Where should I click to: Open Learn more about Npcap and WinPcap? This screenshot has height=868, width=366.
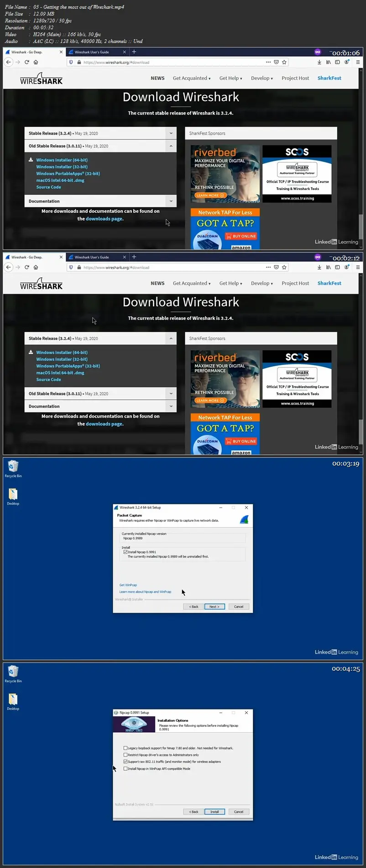(x=145, y=592)
